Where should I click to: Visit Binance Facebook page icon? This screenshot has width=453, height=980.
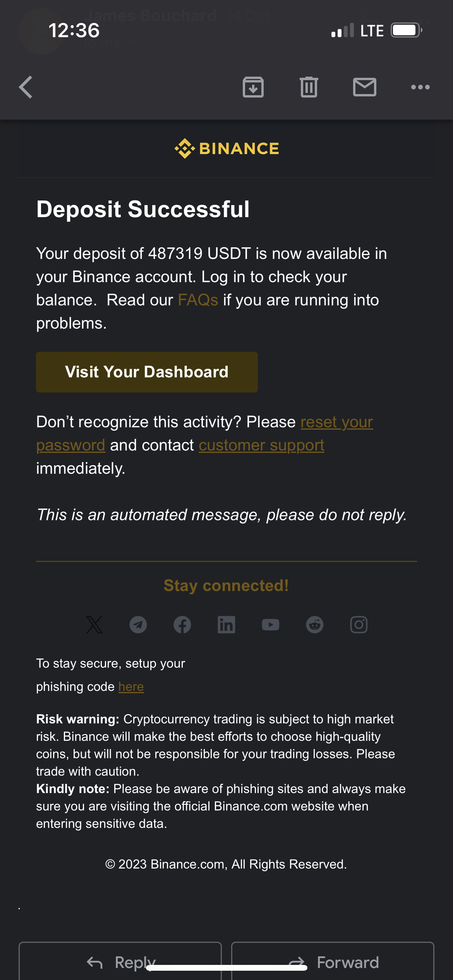pos(182,625)
